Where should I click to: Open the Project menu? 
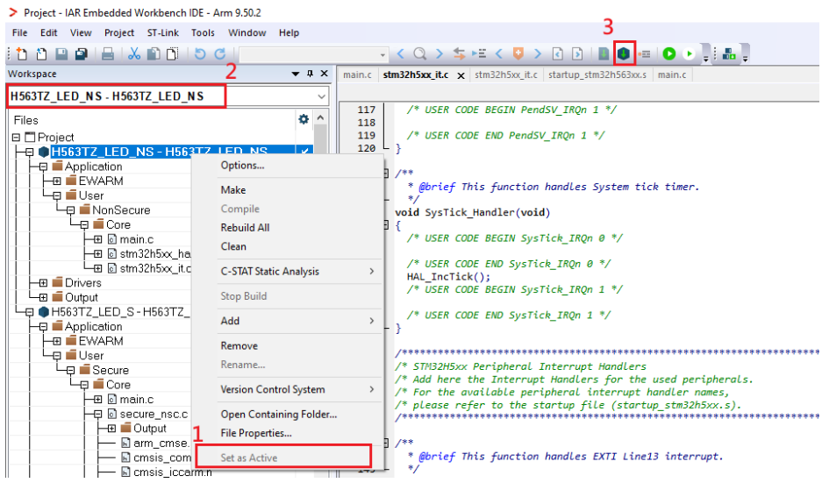(119, 32)
